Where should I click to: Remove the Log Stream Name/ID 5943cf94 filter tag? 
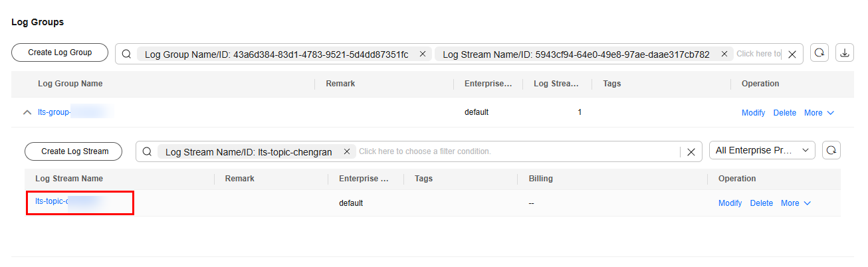tap(724, 54)
